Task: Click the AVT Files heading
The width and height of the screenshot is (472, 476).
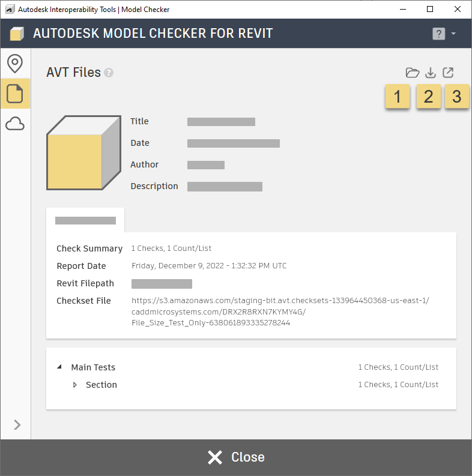Action: tap(73, 73)
